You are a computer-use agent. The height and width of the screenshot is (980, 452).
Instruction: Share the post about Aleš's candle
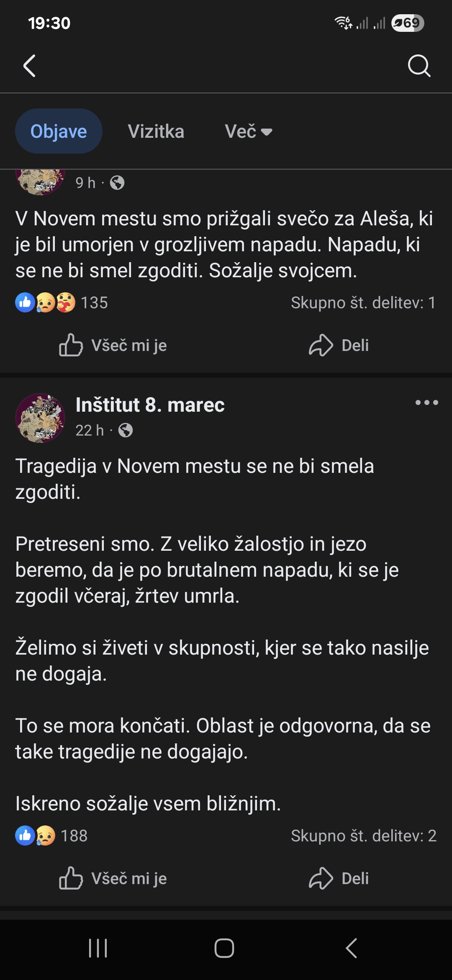click(339, 346)
